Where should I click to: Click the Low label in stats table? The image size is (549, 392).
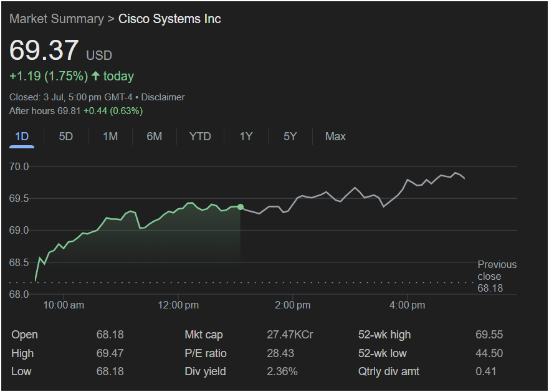[x=21, y=371]
